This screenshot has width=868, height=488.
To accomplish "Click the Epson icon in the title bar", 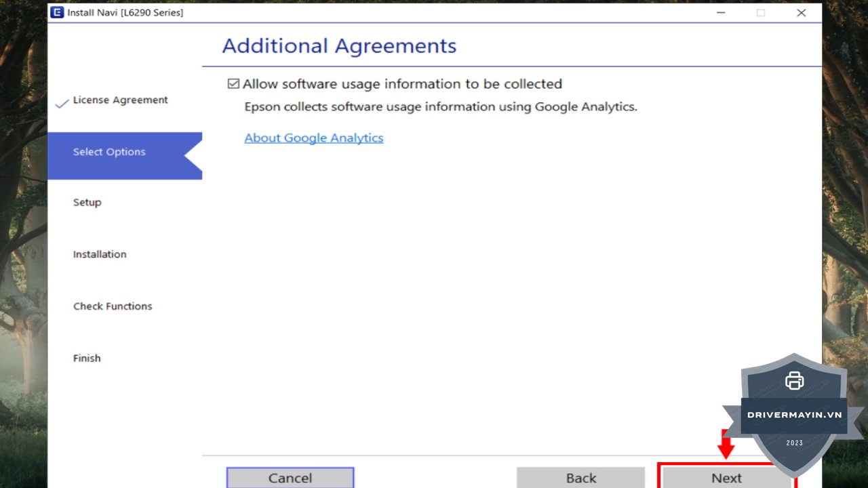I will point(57,12).
